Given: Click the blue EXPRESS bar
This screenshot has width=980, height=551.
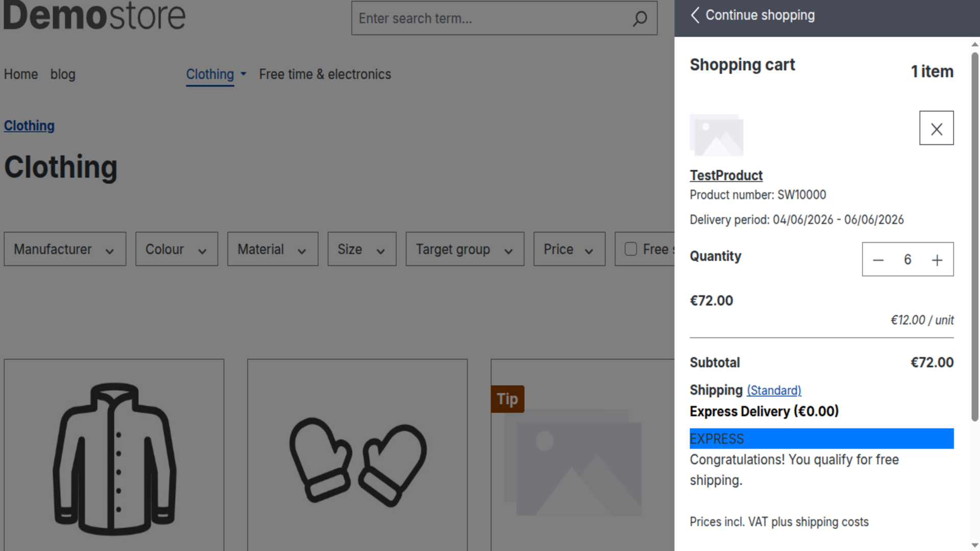Looking at the screenshot, I should coord(821,438).
